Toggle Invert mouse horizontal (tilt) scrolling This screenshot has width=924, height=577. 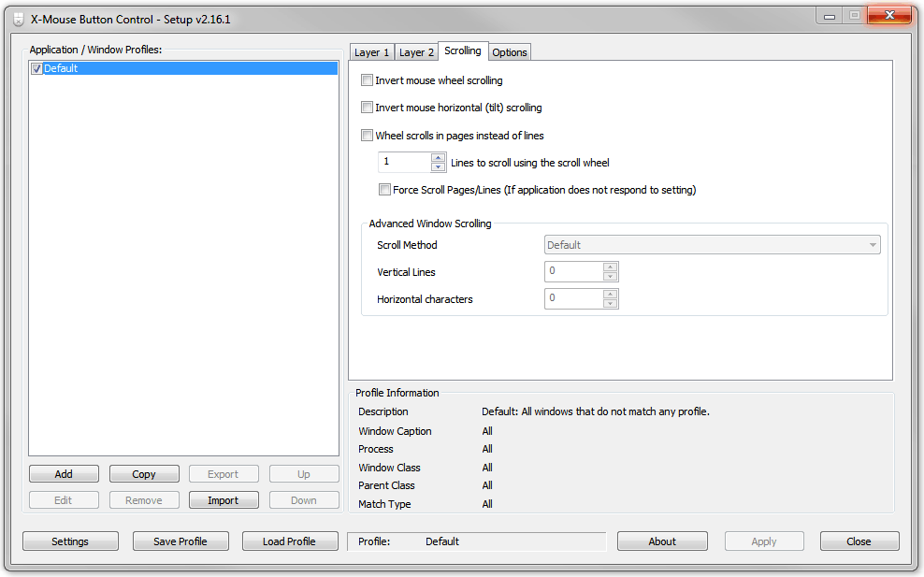click(x=368, y=108)
